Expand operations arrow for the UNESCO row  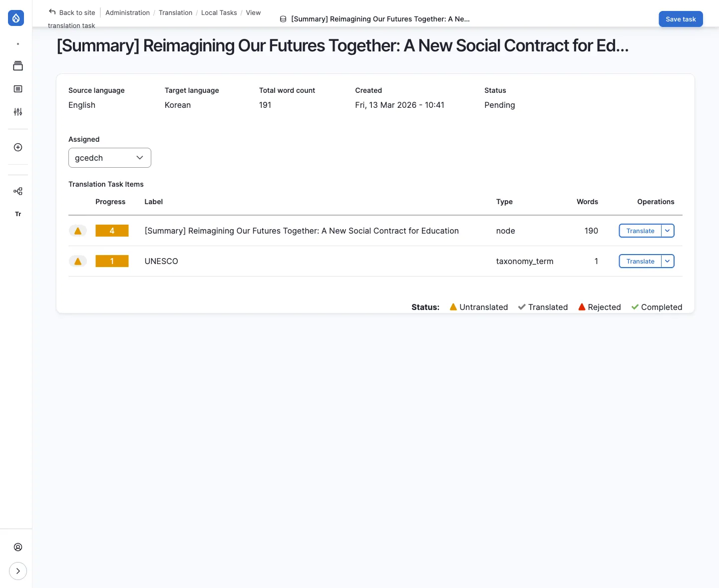point(668,261)
